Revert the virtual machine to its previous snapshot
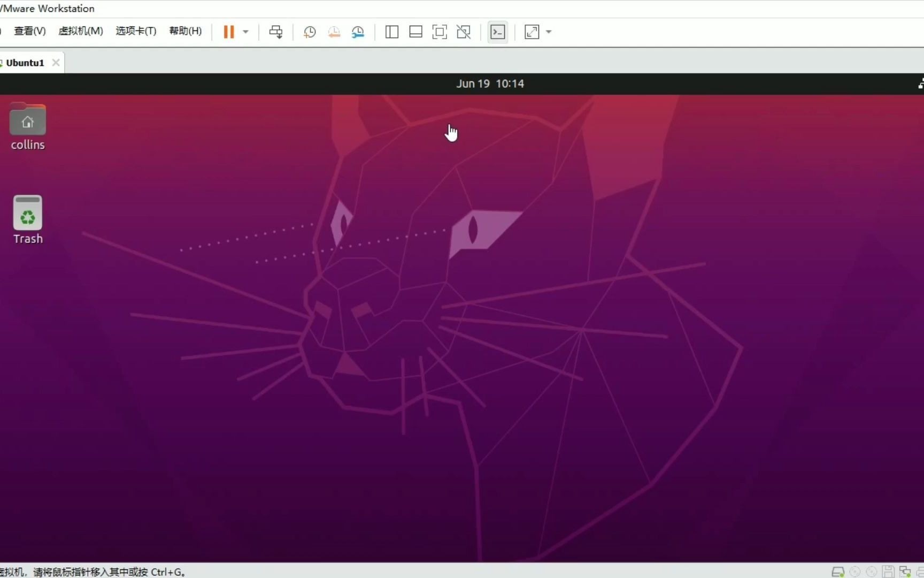The image size is (924, 578). coord(334,32)
